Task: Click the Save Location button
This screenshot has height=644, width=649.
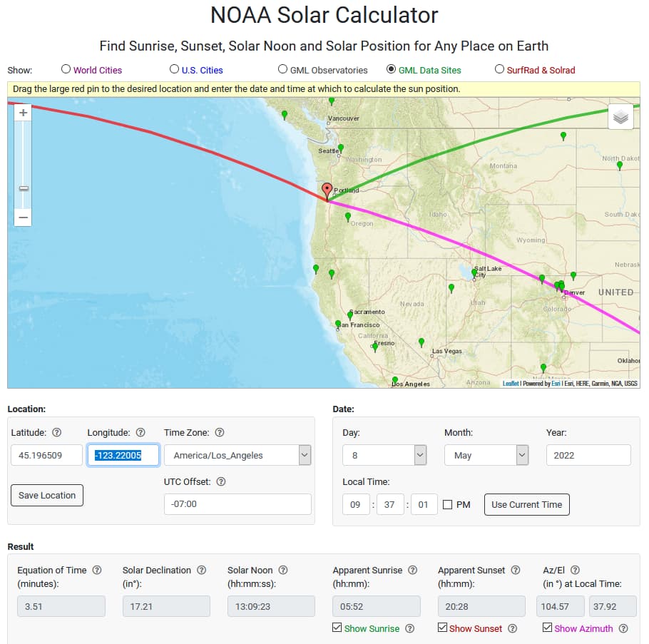Action: click(x=47, y=495)
